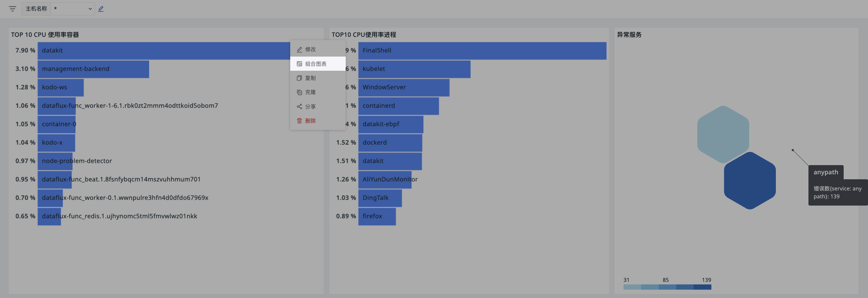Click the light blue hexagon in 异常服务
Screen dimensions: 868x298
click(x=723, y=134)
